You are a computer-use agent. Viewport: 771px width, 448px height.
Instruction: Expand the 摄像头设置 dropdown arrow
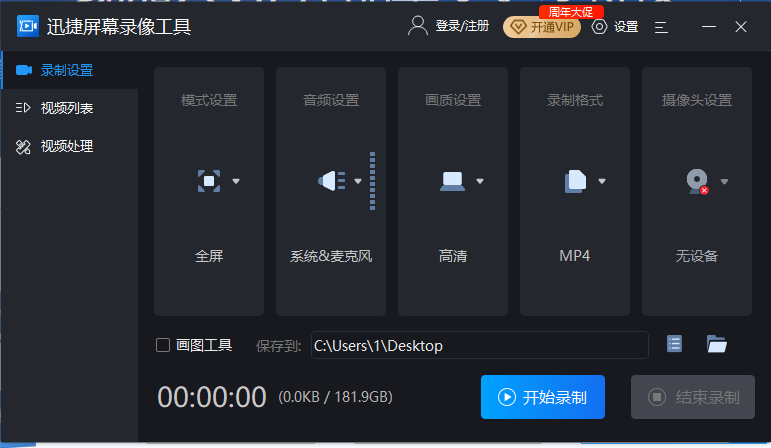pyautogui.click(x=724, y=181)
